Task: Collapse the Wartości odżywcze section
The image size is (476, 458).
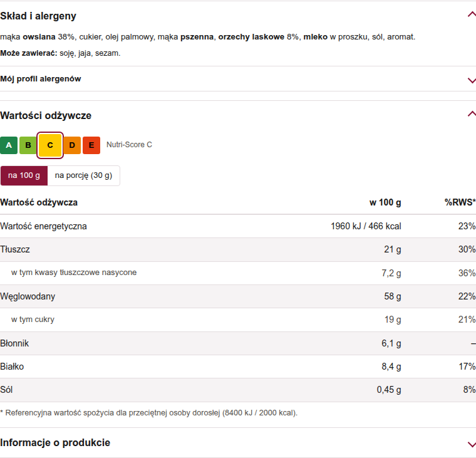Action: point(472,114)
